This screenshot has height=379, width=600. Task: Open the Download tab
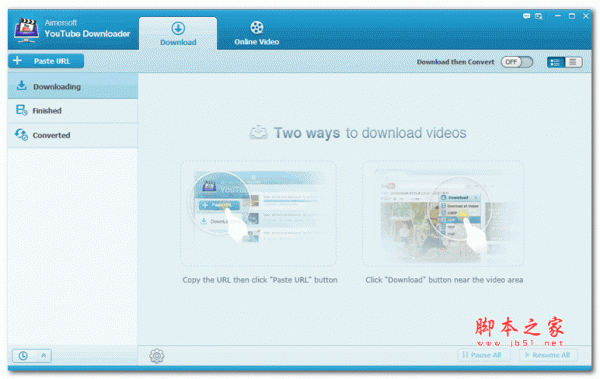[x=178, y=34]
